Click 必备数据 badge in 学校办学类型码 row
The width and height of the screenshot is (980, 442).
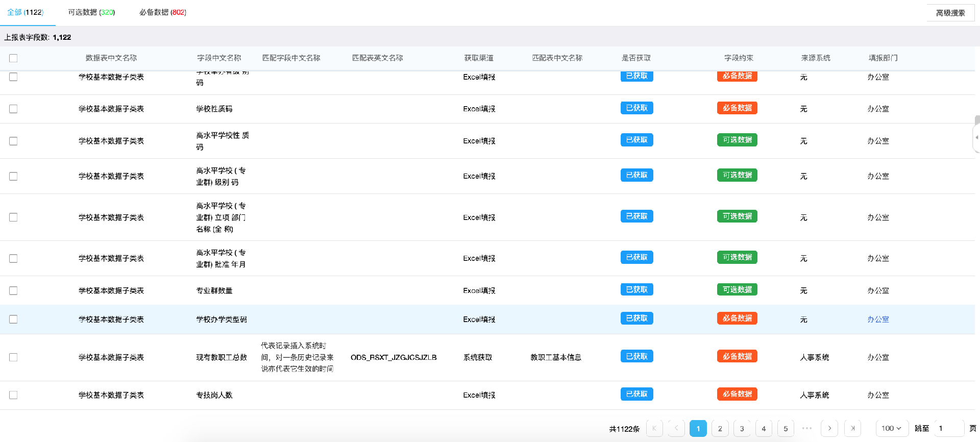(x=737, y=318)
